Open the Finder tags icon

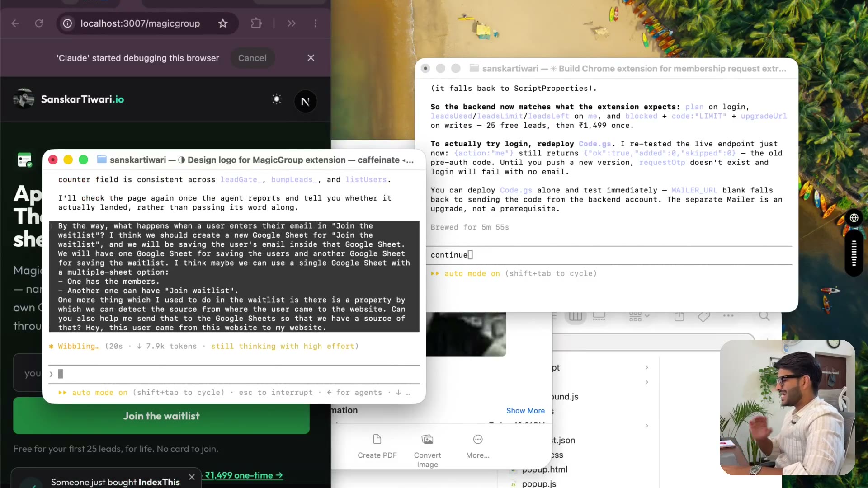[703, 316]
